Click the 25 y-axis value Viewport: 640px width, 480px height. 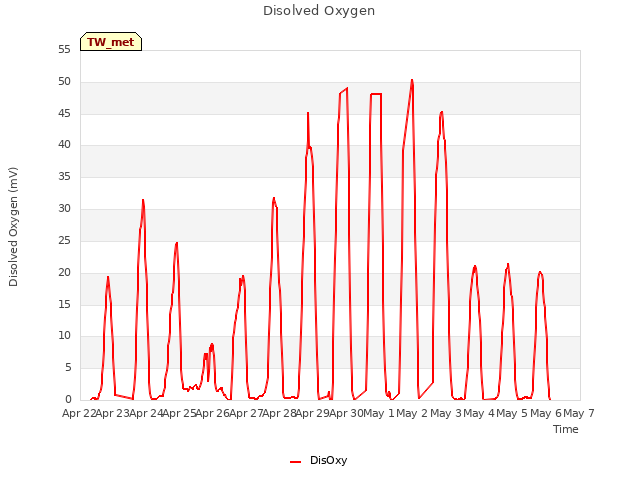tap(64, 240)
